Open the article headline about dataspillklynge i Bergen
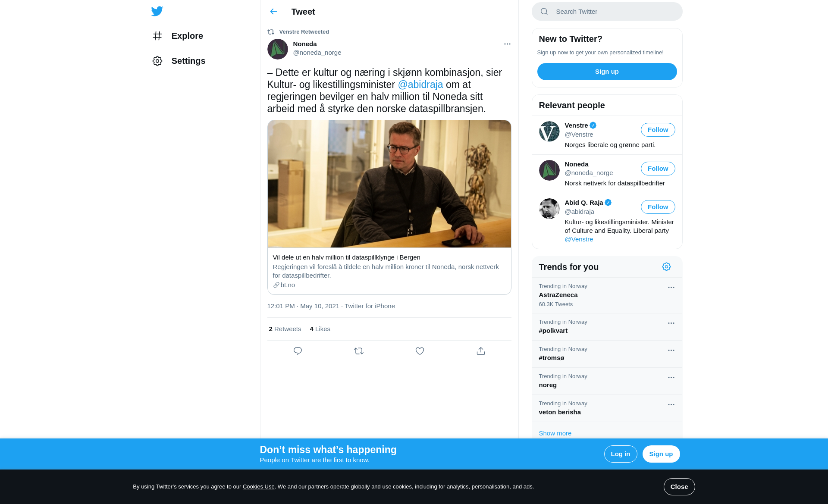This screenshot has width=828, height=504. pyautogui.click(x=346, y=257)
